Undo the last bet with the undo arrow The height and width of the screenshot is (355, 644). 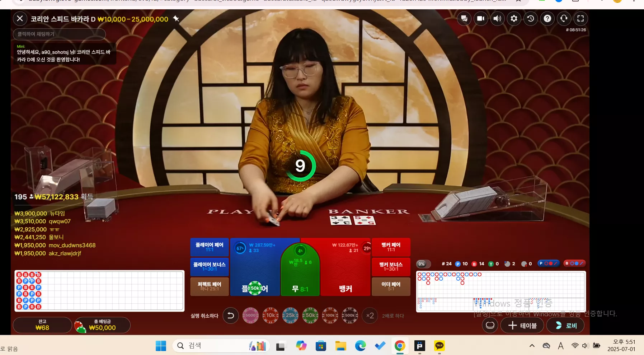tap(231, 316)
